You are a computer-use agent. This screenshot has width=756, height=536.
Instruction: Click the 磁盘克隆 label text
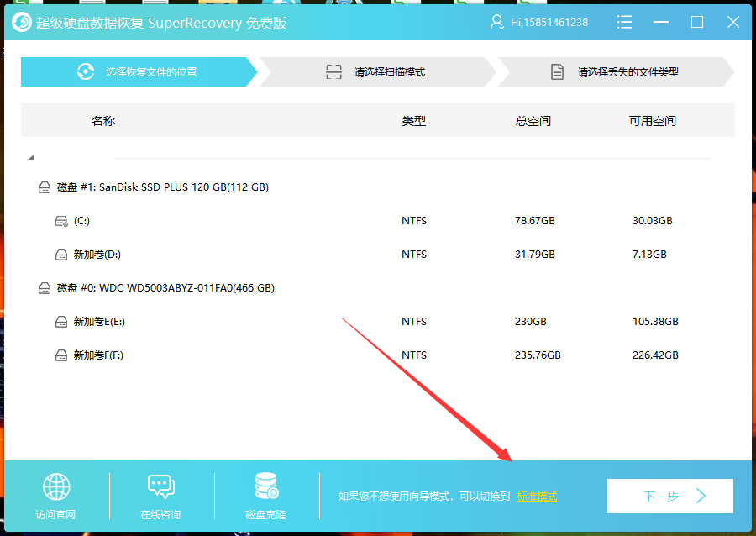265,515
